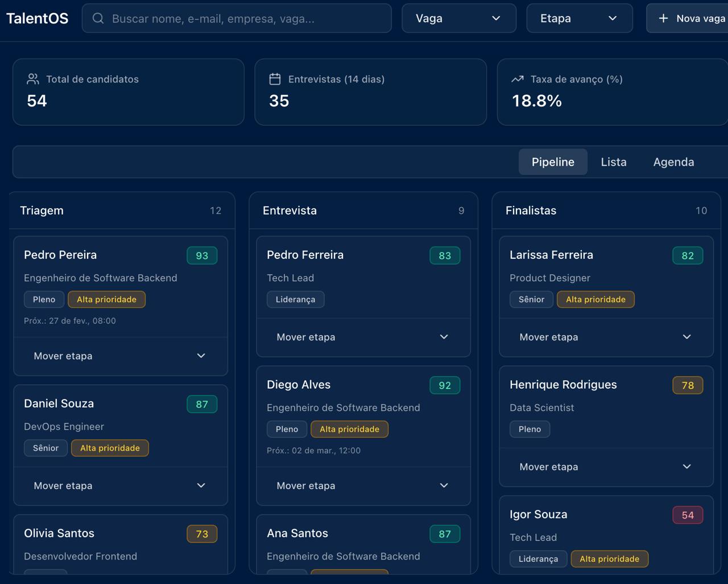Click the calendar icon beside Entrevistas

pos(275,79)
